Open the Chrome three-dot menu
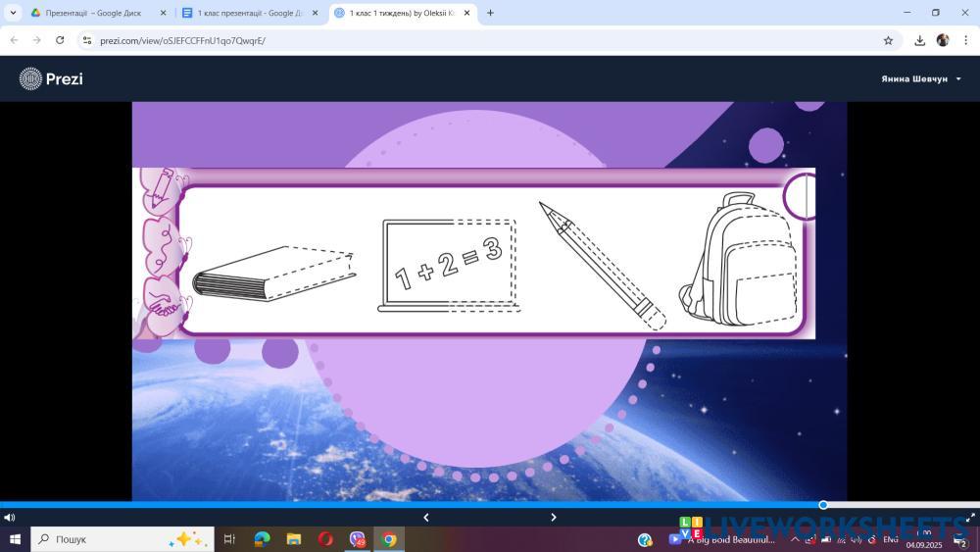The image size is (980, 552). 964,40
